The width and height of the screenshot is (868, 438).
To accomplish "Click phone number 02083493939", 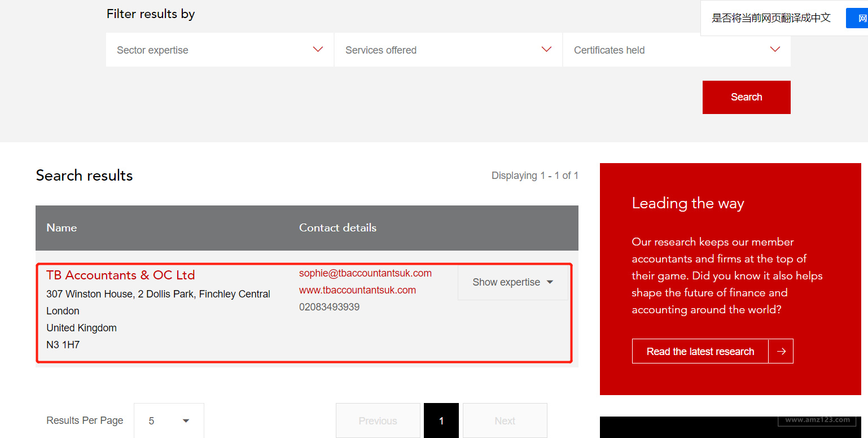I will (329, 307).
